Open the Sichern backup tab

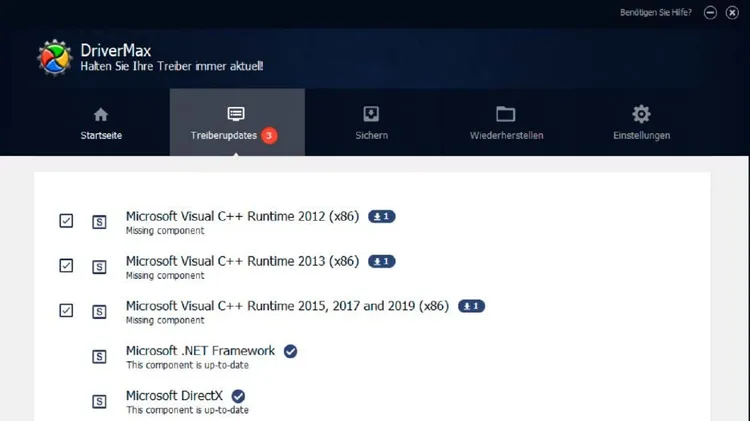[371, 123]
